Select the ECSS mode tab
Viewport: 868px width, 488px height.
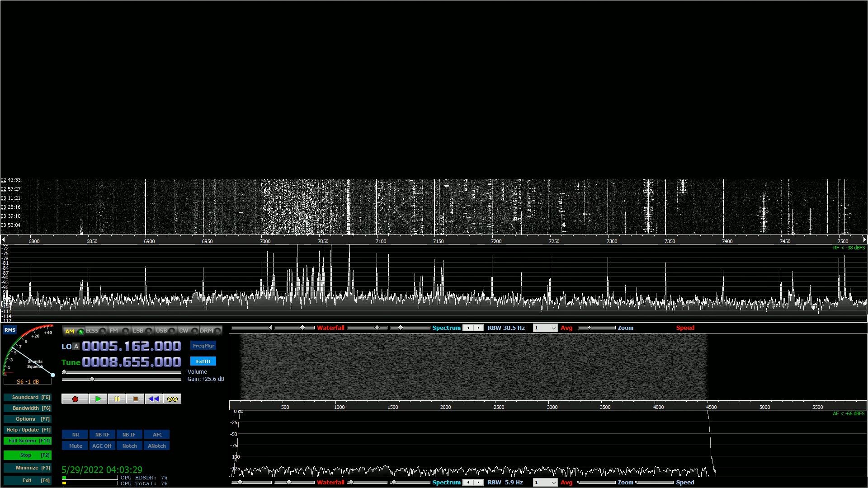92,330
